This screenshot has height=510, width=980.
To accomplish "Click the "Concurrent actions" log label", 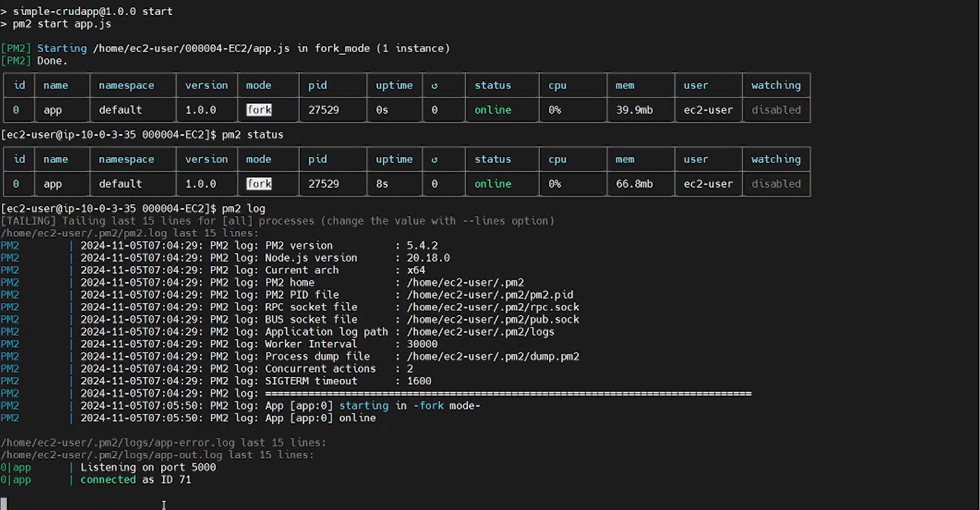I will click(x=320, y=369).
